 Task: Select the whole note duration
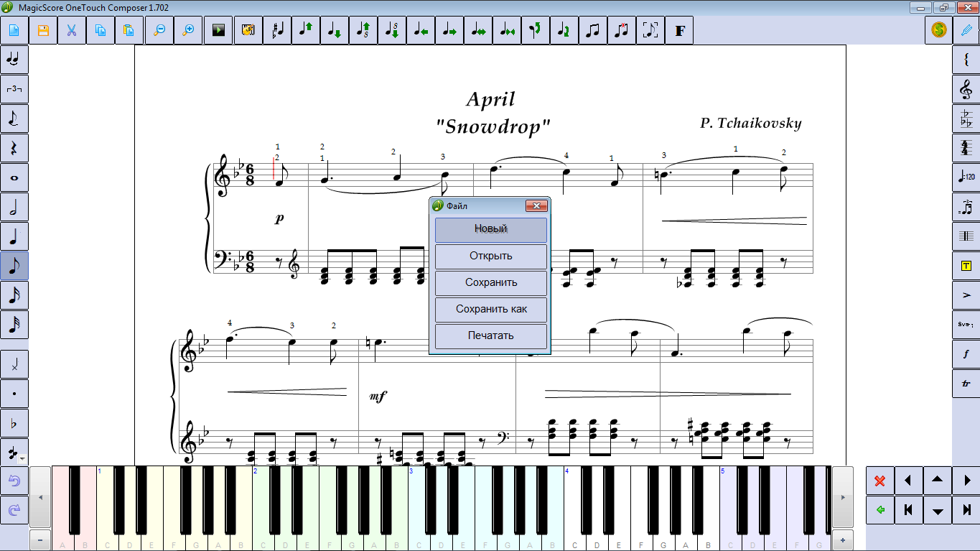coord(14,177)
